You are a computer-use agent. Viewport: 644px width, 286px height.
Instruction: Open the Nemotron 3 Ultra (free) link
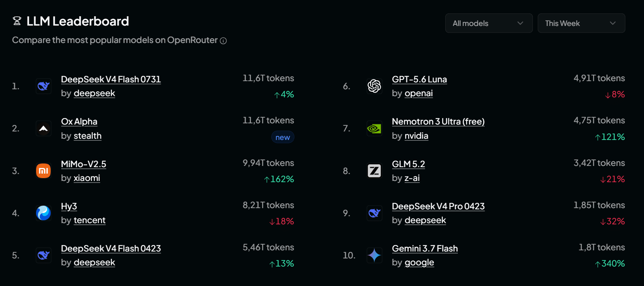click(438, 122)
